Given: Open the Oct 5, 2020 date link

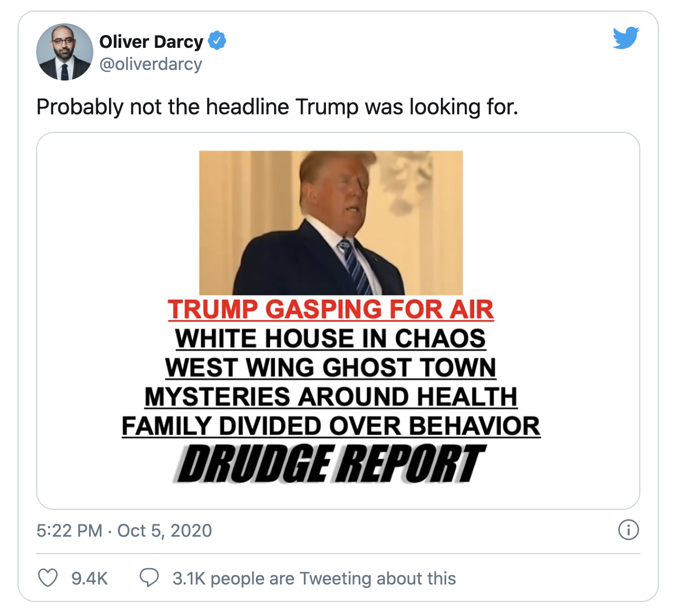Looking at the screenshot, I should pyautogui.click(x=164, y=531).
